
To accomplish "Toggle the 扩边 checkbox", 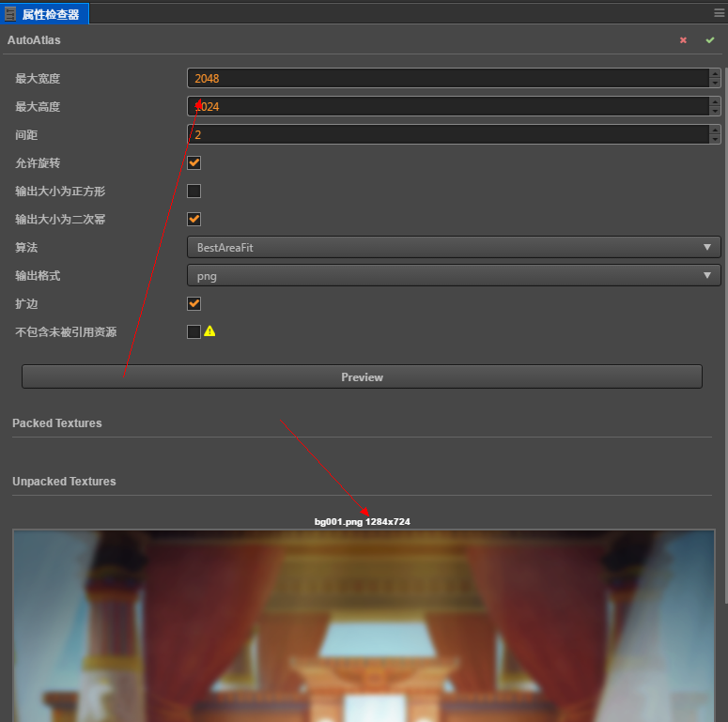I will pos(194,303).
